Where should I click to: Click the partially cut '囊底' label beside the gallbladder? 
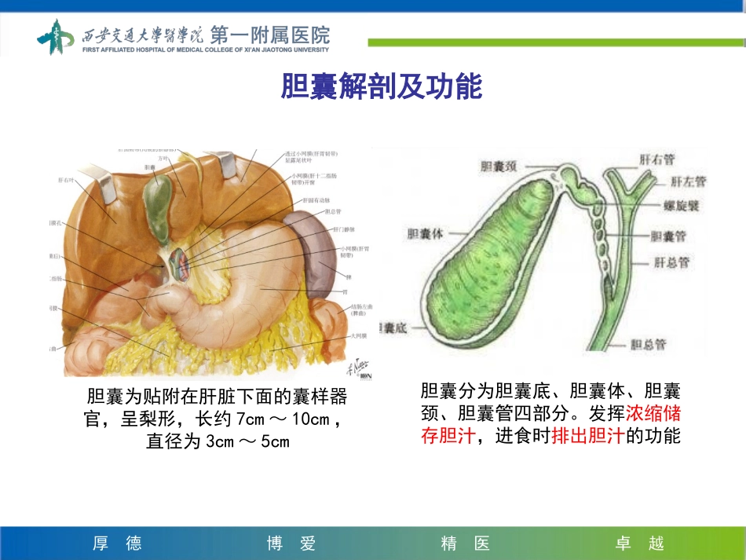coord(393,328)
